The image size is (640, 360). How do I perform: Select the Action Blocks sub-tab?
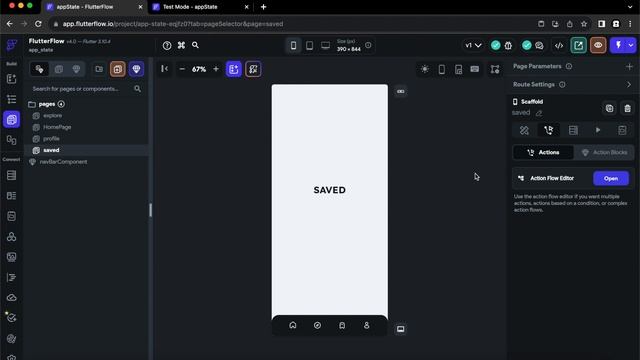pyautogui.click(x=604, y=152)
